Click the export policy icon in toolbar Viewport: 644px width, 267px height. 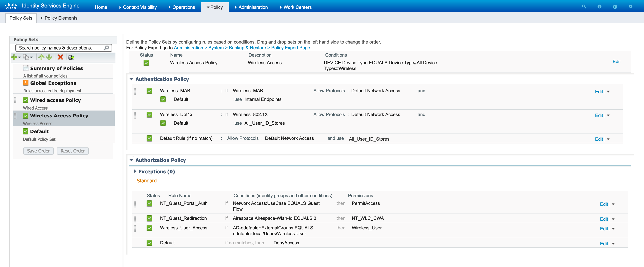tap(72, 57)
